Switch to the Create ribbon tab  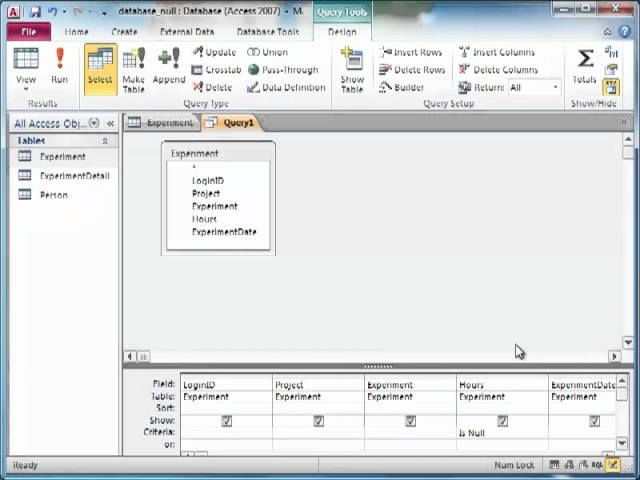[124, 32]
